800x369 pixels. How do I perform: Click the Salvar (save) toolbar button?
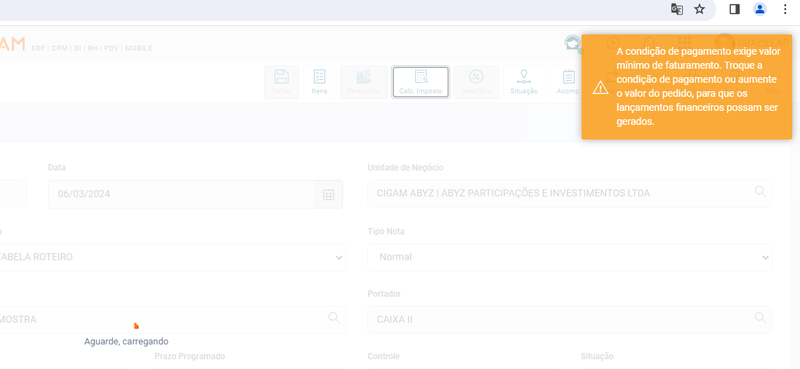[x=281, y=82]
